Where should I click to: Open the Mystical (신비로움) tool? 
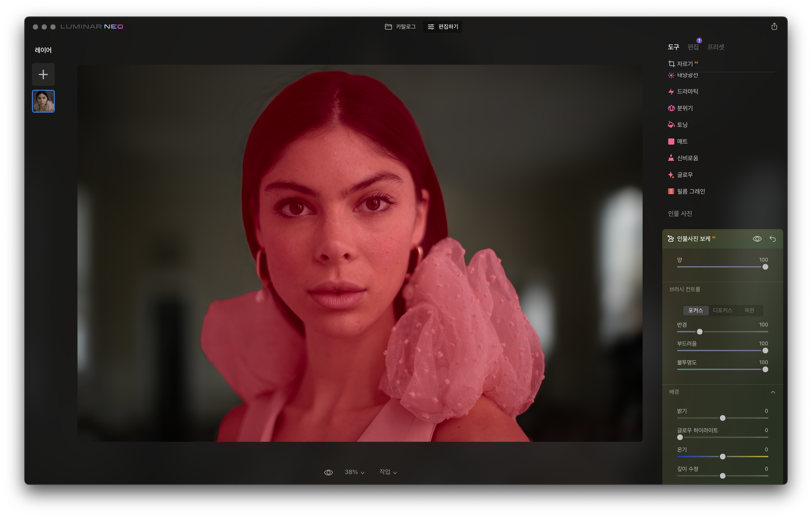coord(687,158)
